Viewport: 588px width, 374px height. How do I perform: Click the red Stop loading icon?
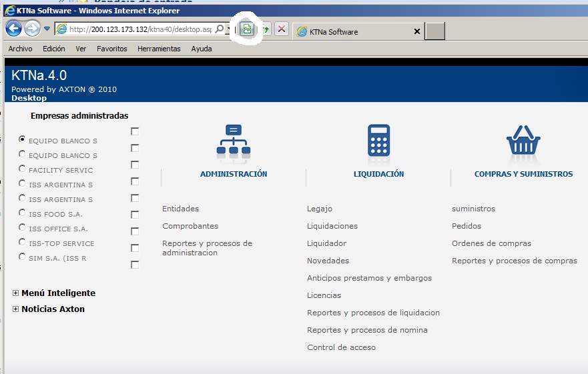point(282,29)
